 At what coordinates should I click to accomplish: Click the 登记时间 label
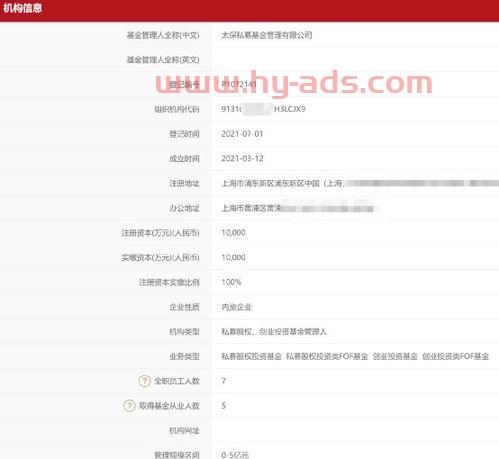click(x=184, y=134)
